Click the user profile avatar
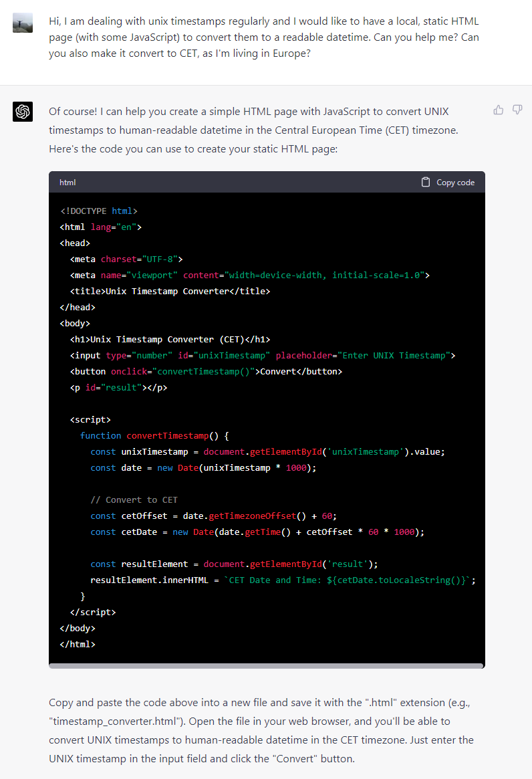This screenshot has width=532, height=779. (x=22, y=23)
